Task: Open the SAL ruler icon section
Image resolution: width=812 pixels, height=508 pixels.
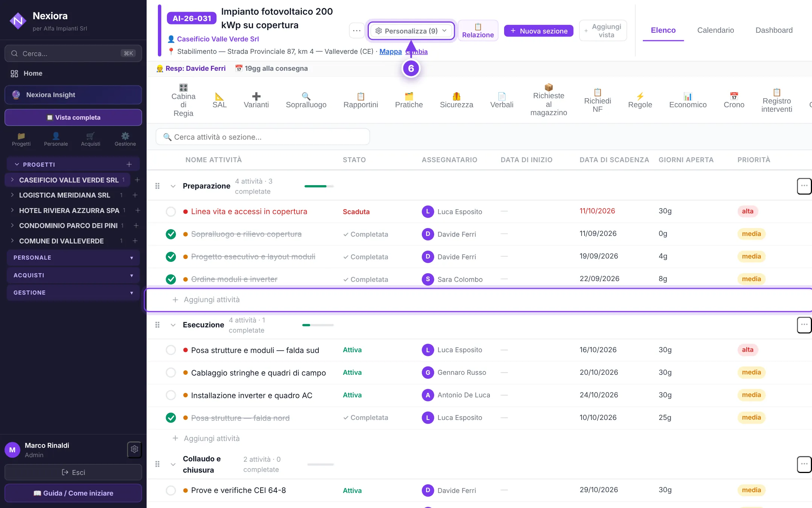Action: [220, 100]
